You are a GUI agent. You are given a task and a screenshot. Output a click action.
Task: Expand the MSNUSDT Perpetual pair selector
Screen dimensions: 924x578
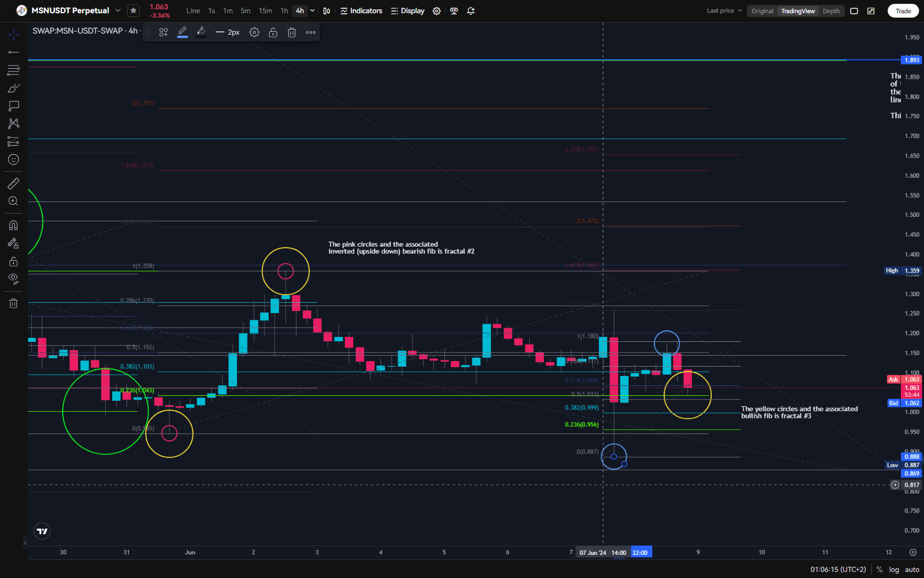click(x=118, y=10)
